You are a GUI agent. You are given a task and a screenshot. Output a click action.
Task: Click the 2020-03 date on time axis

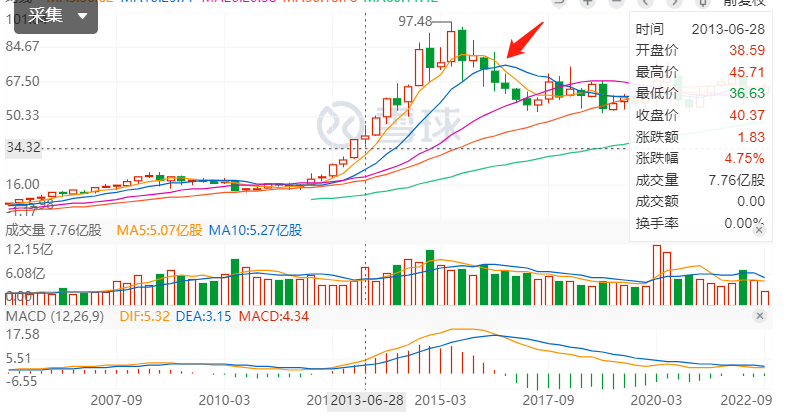662,400
